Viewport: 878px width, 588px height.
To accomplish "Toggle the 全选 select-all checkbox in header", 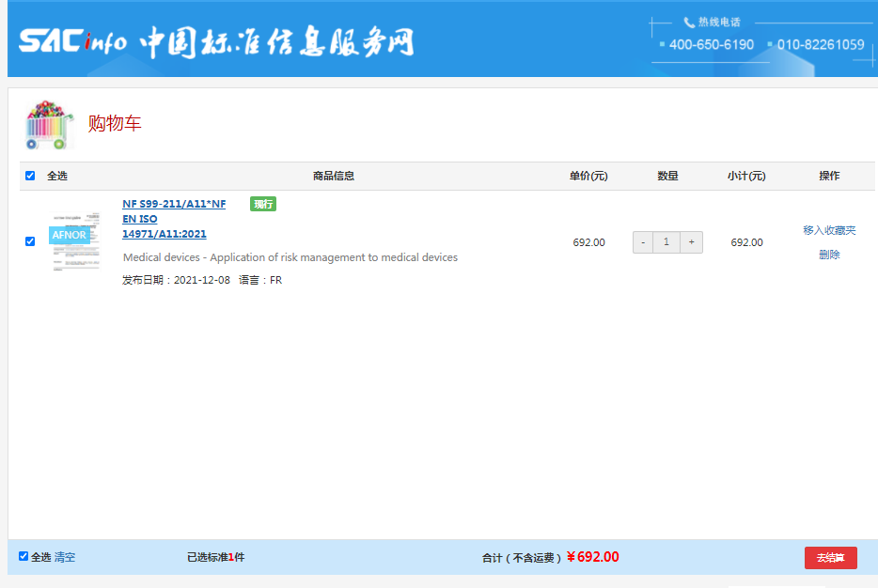I will [29, 176].
